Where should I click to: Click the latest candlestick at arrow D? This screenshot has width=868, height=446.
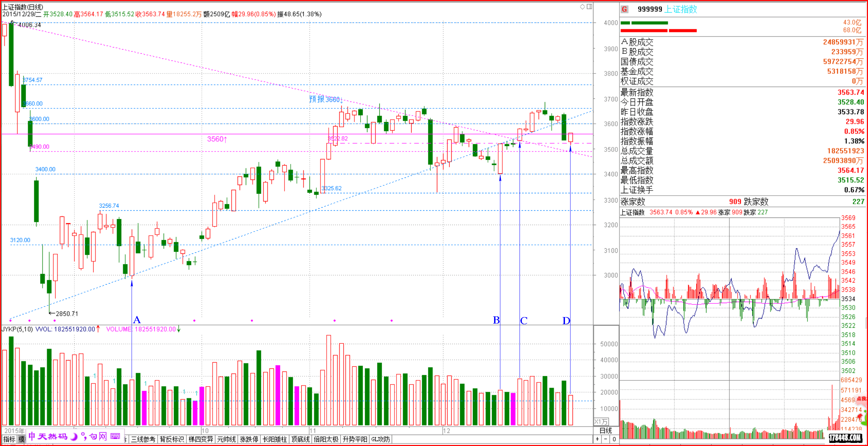click(571, 137)
